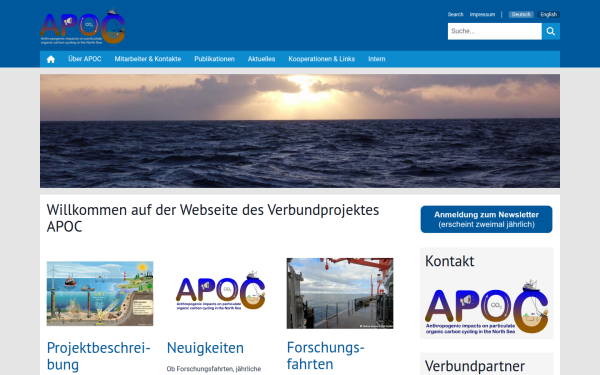Viewport: 600px width, 375px height.
Task: Focus the Suche search field
Action: [x=495, y=31]
